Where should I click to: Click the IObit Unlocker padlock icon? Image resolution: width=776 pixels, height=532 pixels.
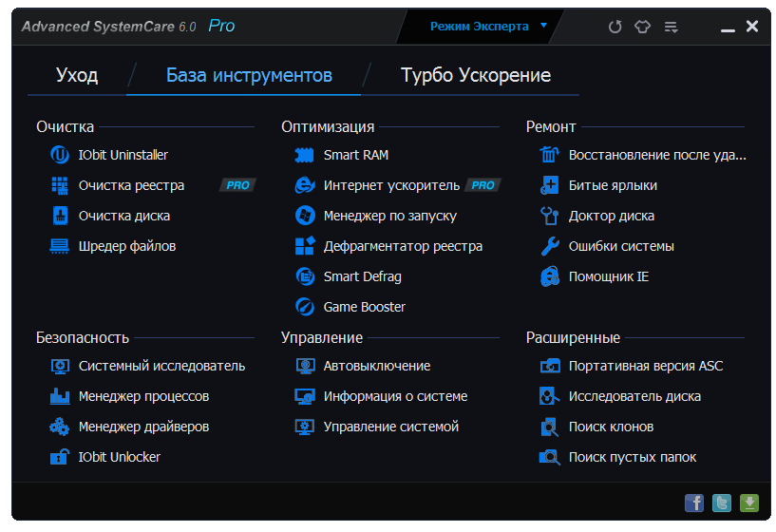click(60, 457)
